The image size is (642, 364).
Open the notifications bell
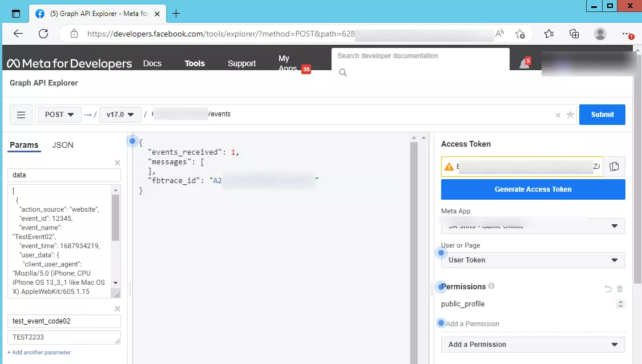click(x=524, y=63)
